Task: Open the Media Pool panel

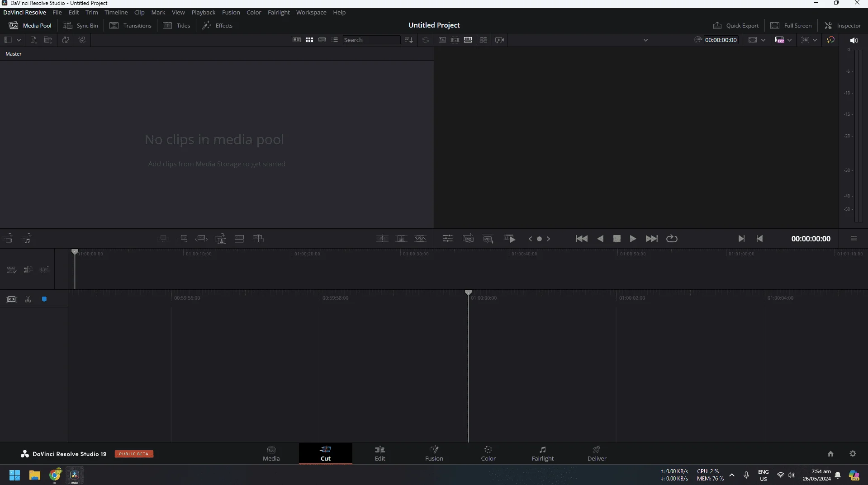Action: (30, 25)
